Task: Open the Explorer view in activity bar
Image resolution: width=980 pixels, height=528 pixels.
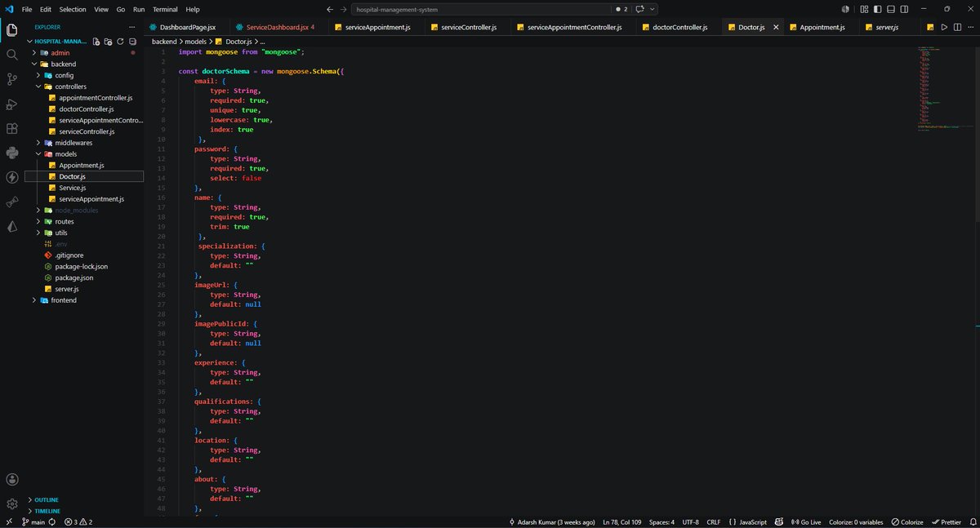Action: coord(12,30)
